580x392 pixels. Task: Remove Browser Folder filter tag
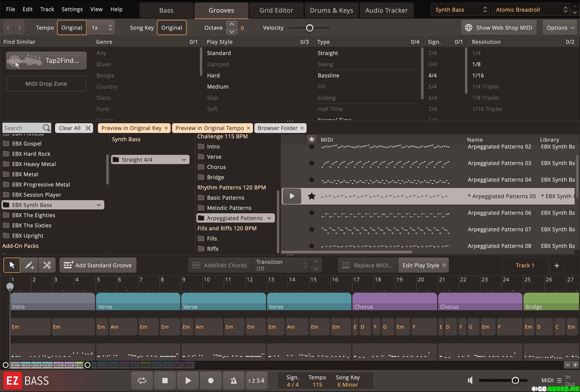302,128
